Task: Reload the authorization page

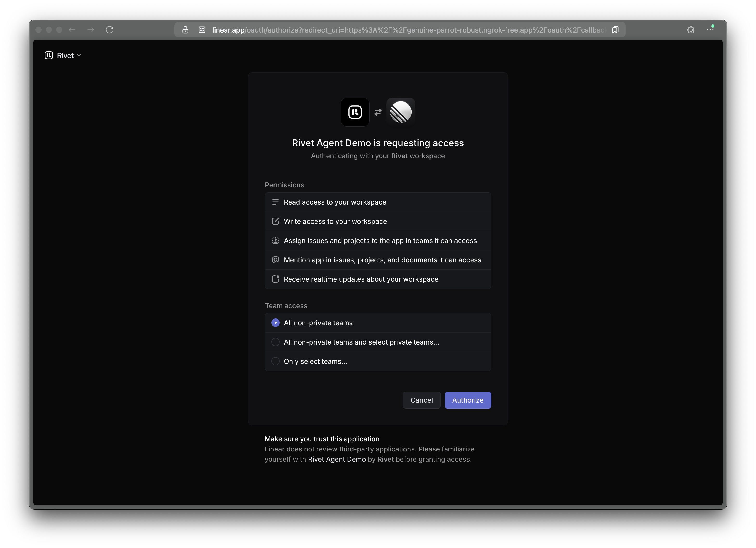Action: tap(109, 30)
